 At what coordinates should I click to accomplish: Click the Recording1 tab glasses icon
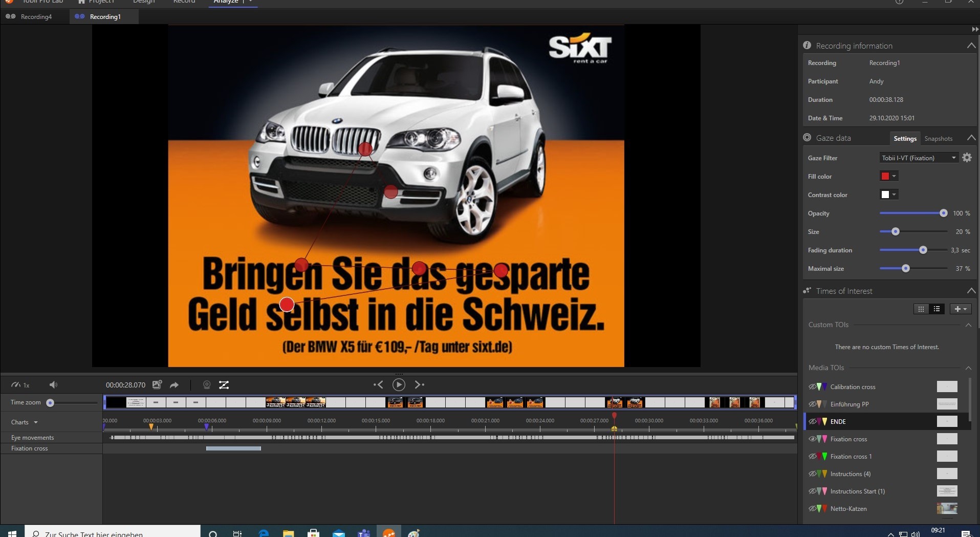79,16
